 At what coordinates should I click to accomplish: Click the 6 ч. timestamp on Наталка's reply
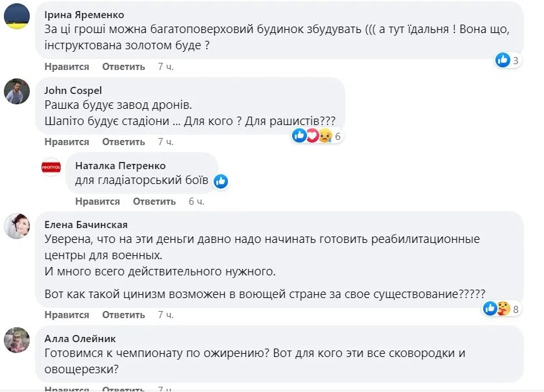point(196,202)
